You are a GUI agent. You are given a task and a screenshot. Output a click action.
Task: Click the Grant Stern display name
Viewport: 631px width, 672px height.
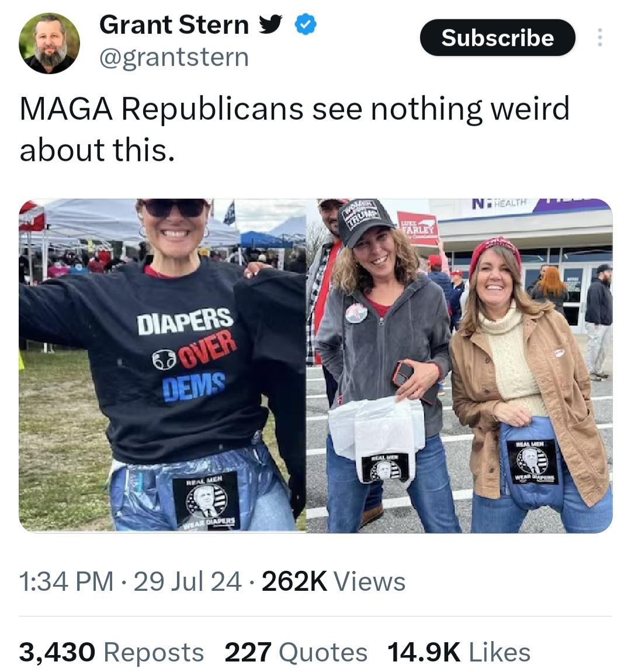coord(174,25)
